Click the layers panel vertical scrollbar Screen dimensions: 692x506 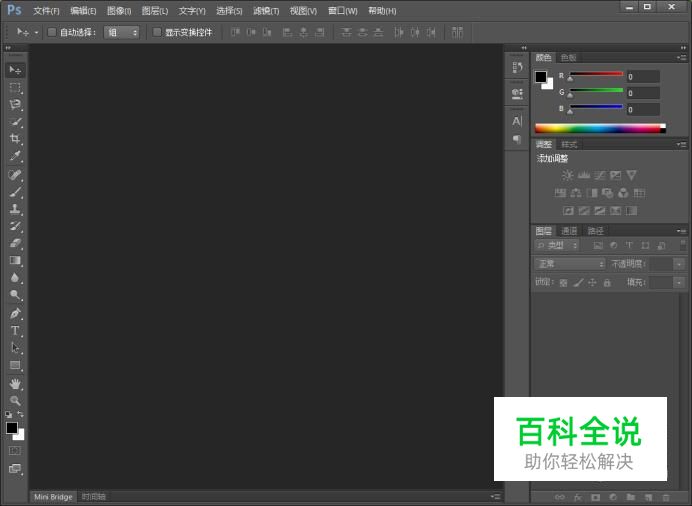(682, 390)
